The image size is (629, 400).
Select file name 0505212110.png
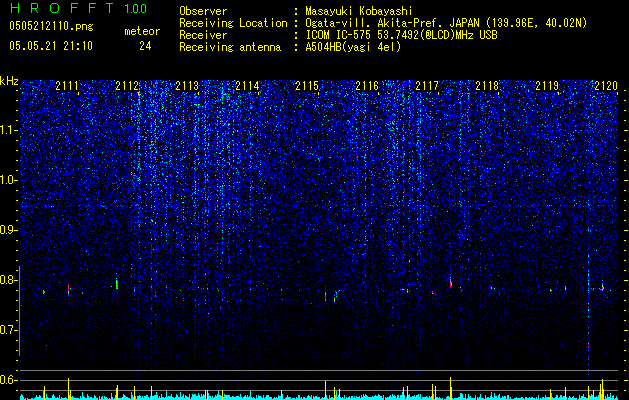click(51, 26)
